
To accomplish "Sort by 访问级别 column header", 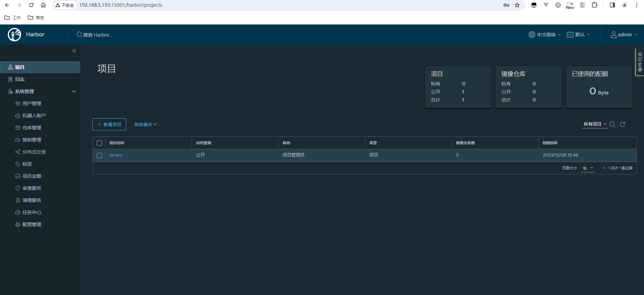I will (203, 143).
